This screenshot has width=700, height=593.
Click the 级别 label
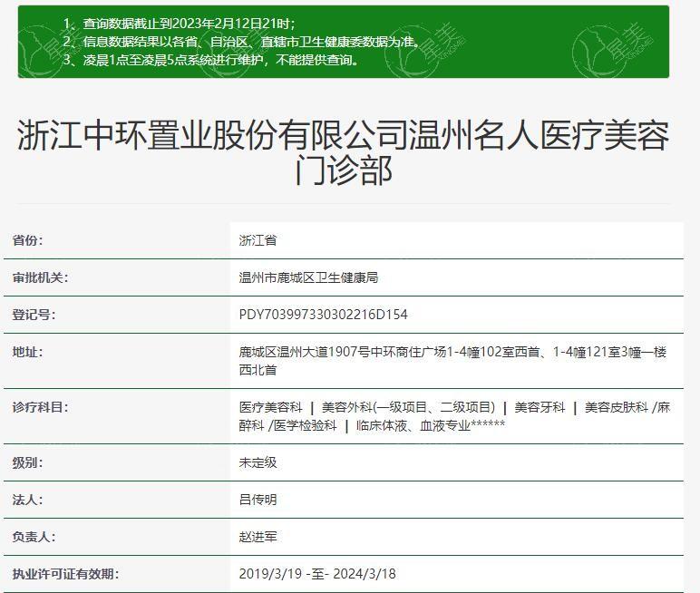[x=28, y=462]
